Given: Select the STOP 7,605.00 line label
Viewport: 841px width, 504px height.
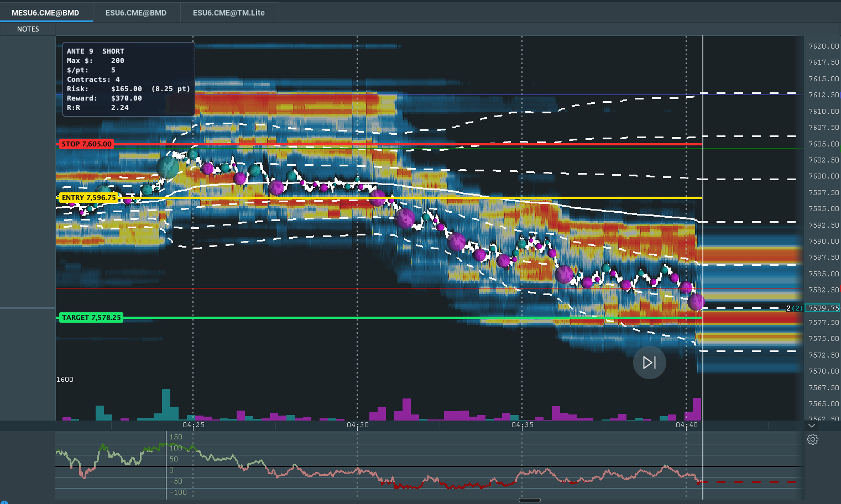Looking at the screenshot, I should pos(86,144).
